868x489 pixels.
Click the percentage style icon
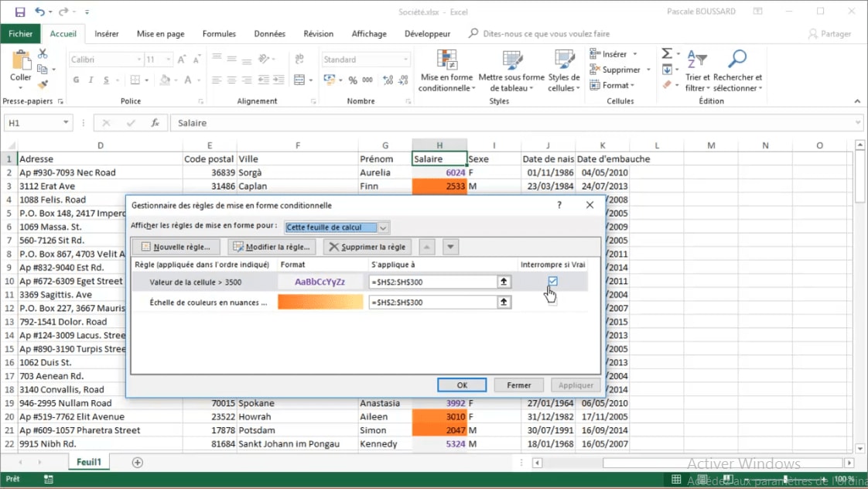point(353,80)
